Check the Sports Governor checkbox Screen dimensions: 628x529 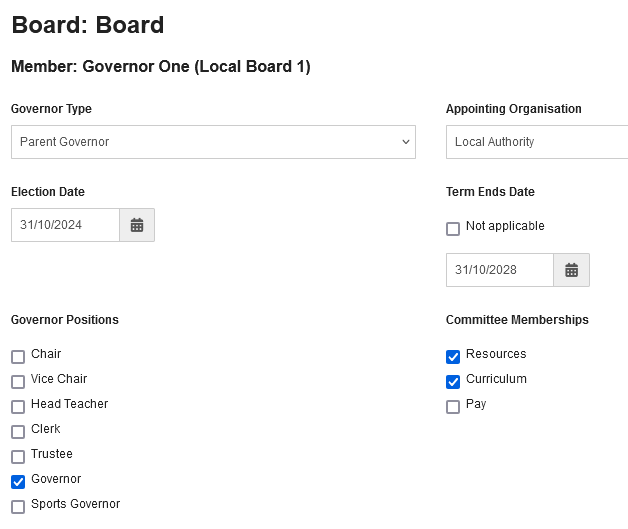pyautogui.click(x=18, y=507)
